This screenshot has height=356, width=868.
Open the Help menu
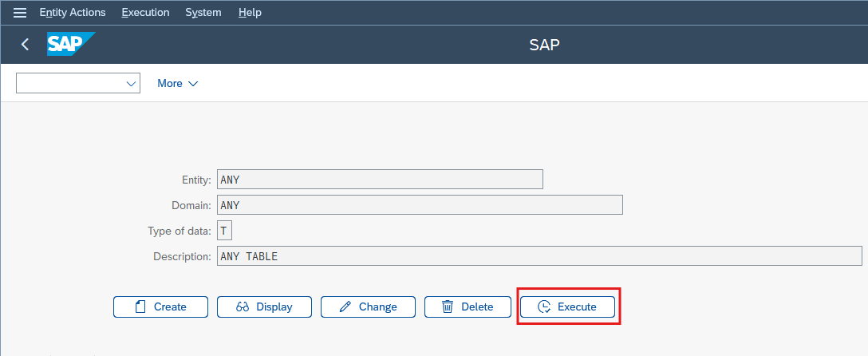coord(250,12)
